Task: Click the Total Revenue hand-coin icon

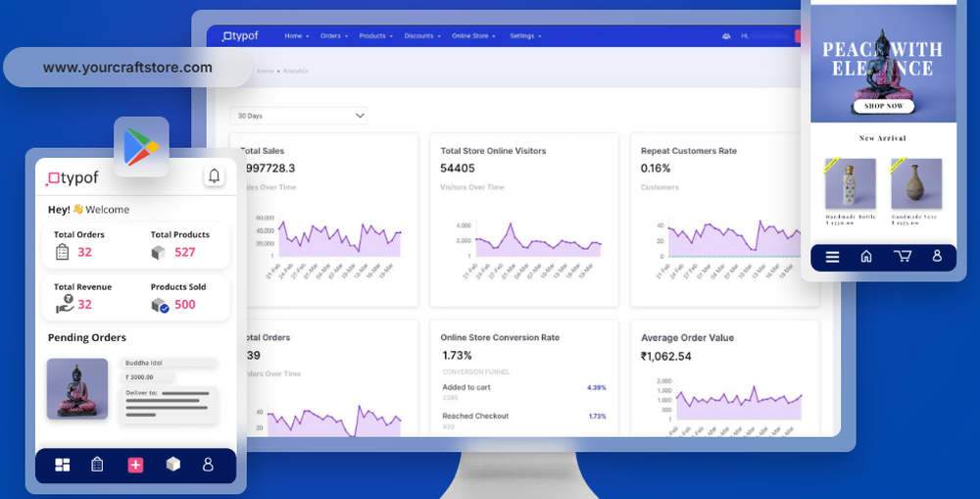Action: (x=65, y=304)
